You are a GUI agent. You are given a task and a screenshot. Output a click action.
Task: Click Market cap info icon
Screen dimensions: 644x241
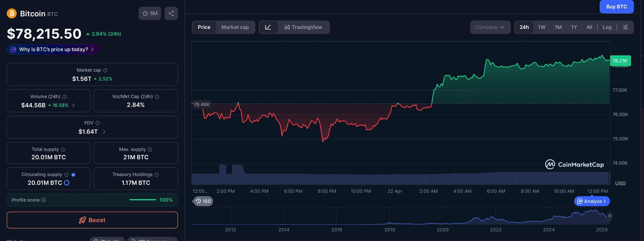point(105,70)
